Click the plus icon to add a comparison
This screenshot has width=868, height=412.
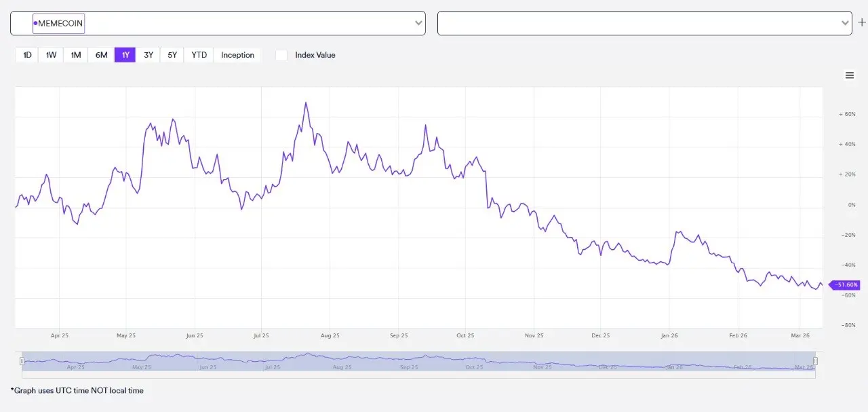point(862,22)
